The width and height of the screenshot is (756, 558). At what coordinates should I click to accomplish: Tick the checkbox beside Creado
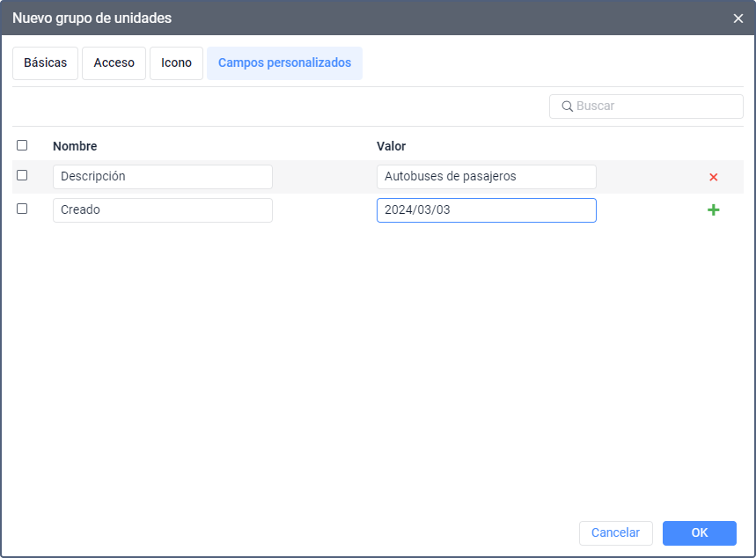coord(22,209)
